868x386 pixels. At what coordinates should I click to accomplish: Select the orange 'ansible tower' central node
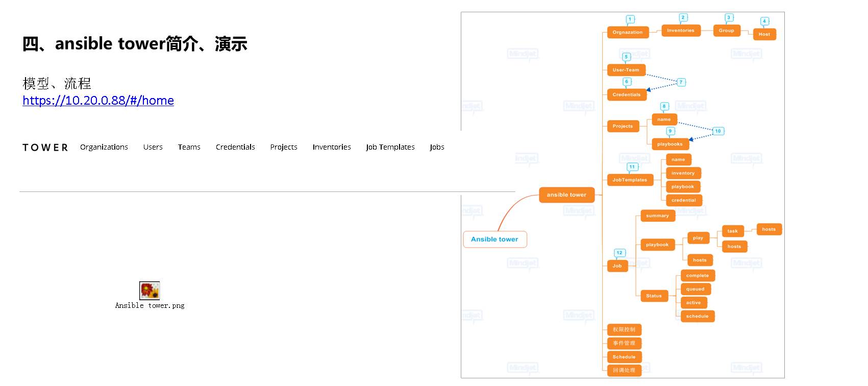(566, 195)
